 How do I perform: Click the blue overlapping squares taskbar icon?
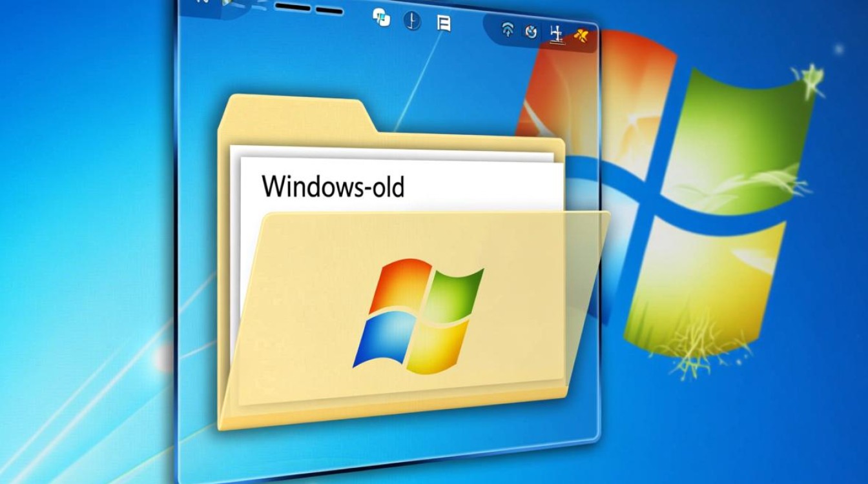(x=380, y=18)
